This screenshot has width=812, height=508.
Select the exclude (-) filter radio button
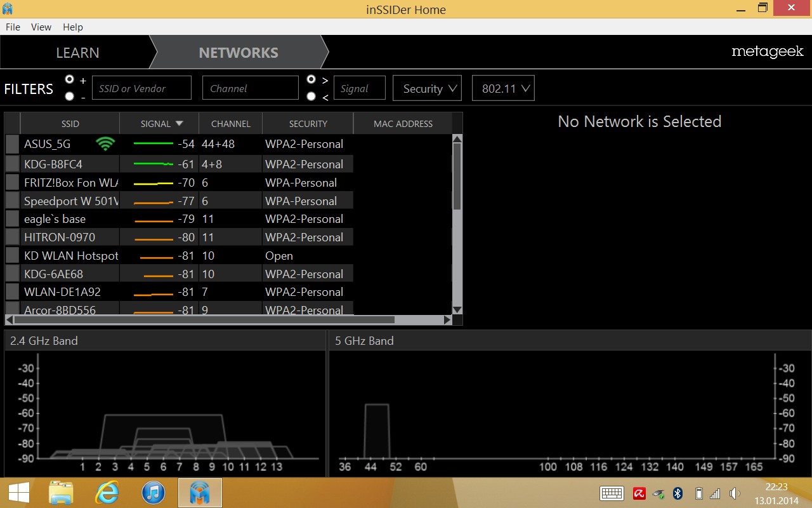pyautogui.click(x=70, y=97)
